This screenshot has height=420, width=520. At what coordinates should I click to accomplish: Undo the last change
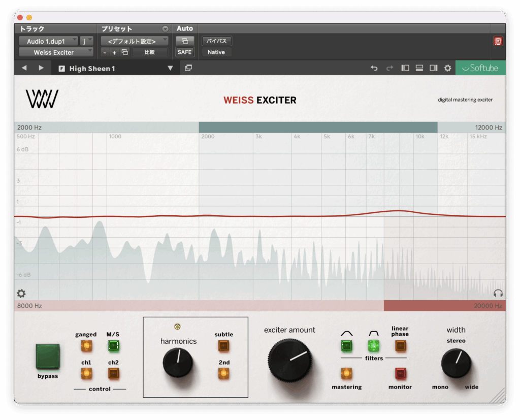(374, 68)
